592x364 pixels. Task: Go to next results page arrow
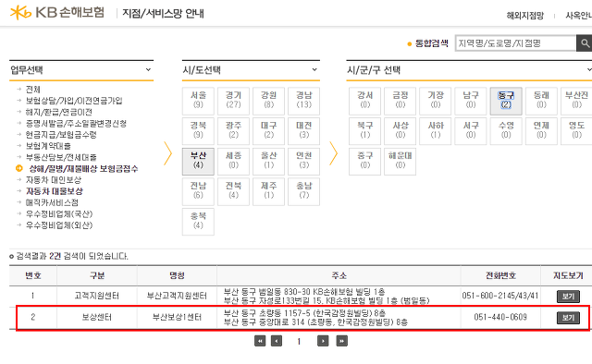click(x=323, y=342)
